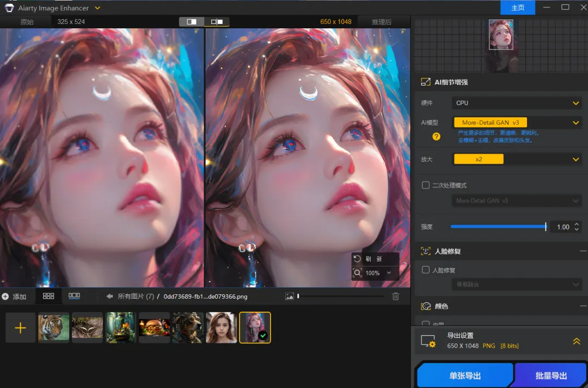Screen dimensions: 588x388
Task: Select the side-by-side compare mode icon
Action: pos(217,22)
